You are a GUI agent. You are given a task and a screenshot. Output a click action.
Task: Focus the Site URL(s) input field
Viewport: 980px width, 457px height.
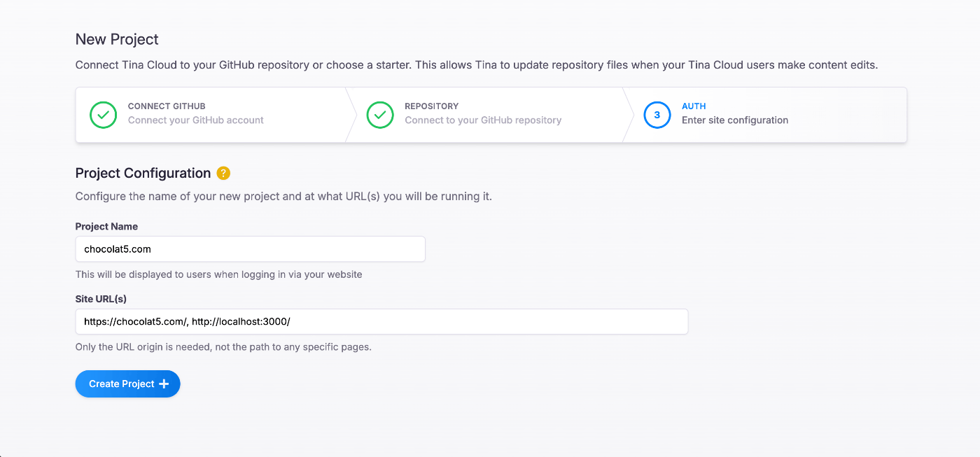381,322
